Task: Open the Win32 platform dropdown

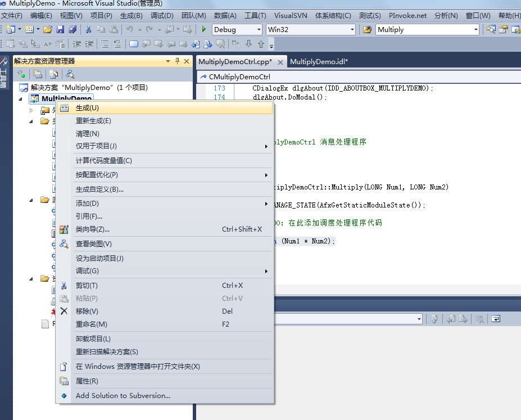Action: click(x=352, y=30)
